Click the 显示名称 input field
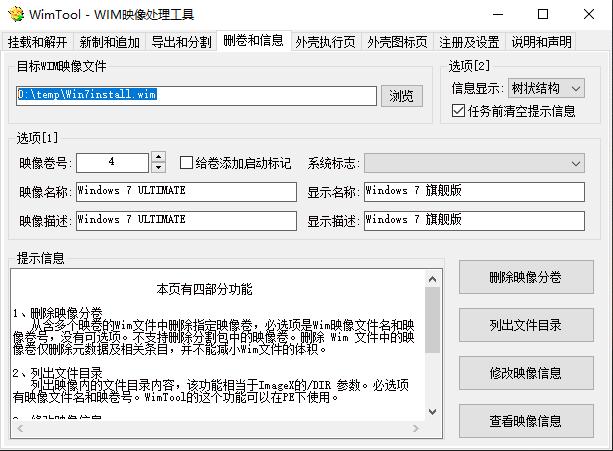 click(x=474, y=192)
